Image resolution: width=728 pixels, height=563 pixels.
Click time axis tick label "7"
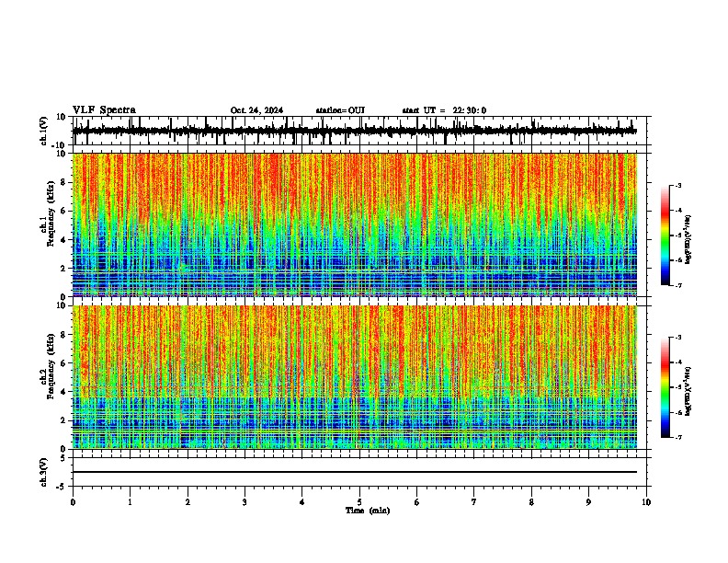tap(474, 502)
